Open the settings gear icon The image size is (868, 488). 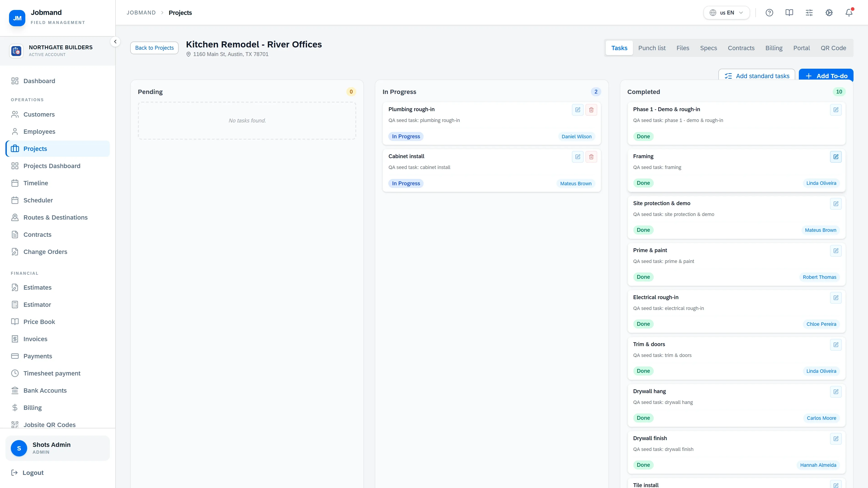pyautogui.click(x=829, y=13)
